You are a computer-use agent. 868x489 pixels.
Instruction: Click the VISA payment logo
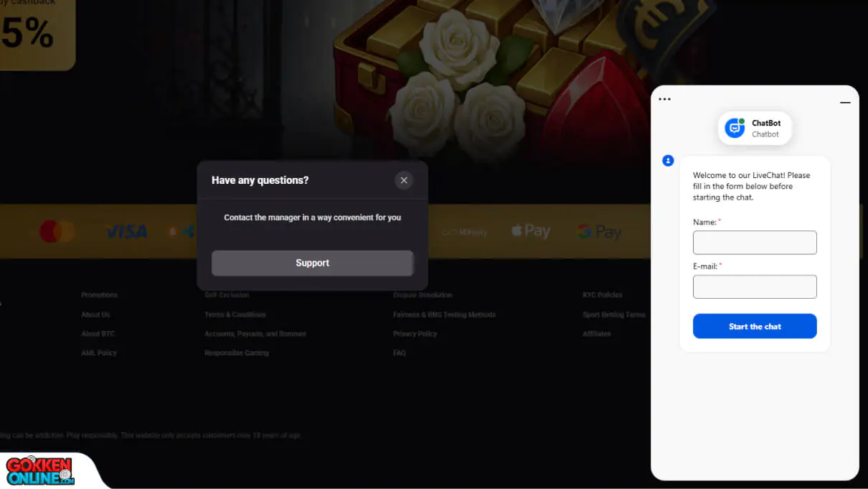click(x=126, y=231)
